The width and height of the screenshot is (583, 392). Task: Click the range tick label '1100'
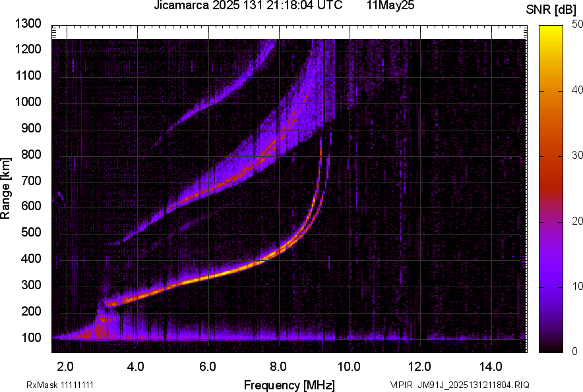[28, 75]
